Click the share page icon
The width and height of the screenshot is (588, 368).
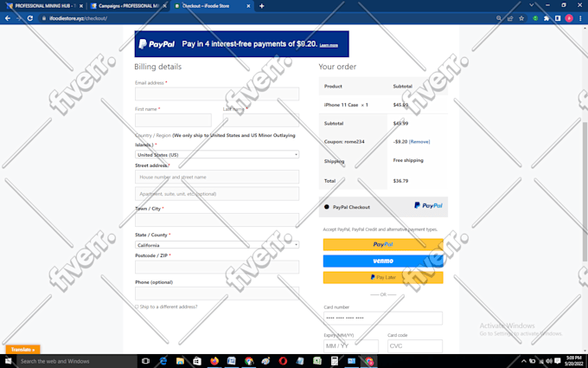510,18
